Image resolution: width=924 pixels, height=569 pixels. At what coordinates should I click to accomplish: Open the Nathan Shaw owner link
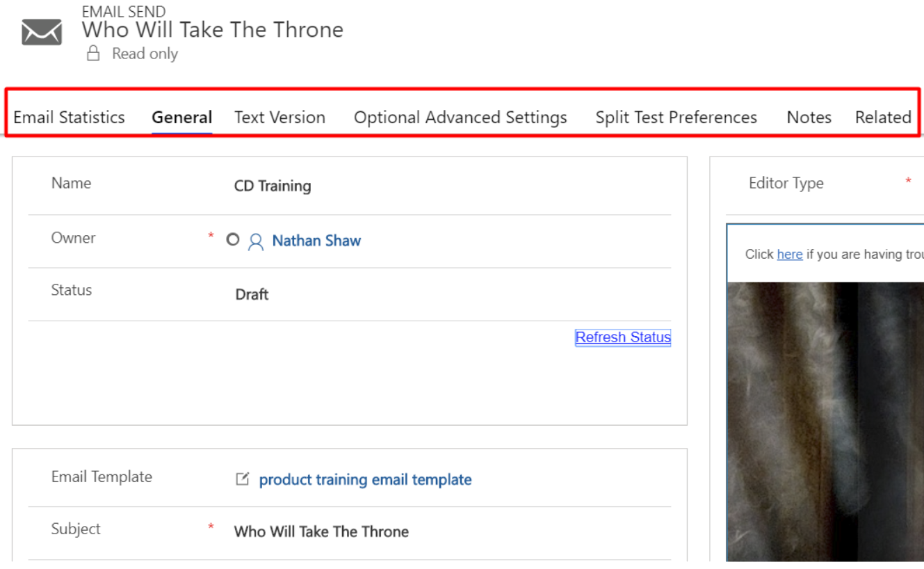tap(316, 241)
